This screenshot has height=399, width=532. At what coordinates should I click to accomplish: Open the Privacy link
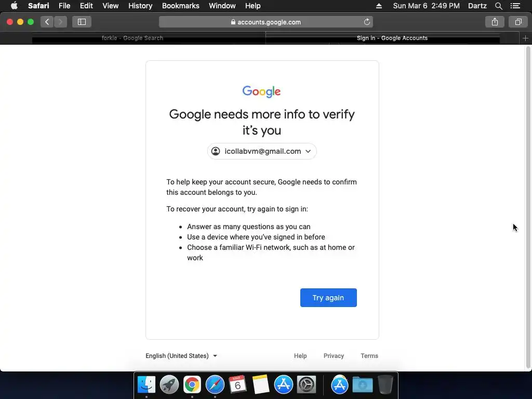334,356
